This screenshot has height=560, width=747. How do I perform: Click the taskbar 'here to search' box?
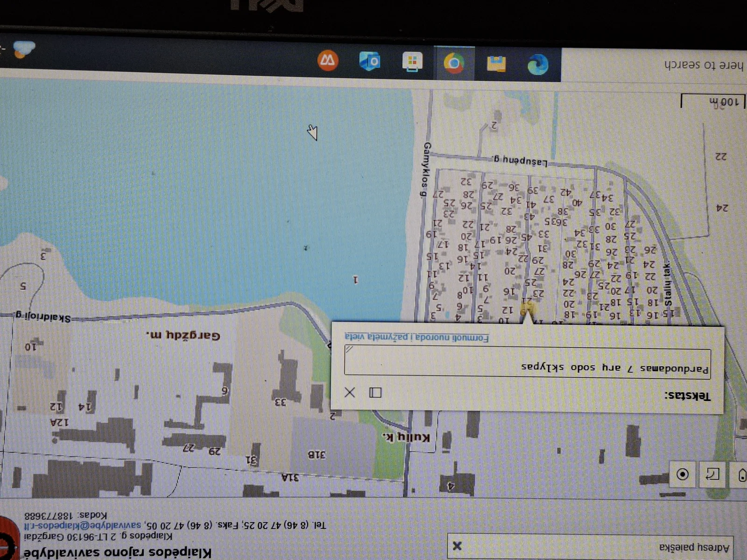coord(654,65)
